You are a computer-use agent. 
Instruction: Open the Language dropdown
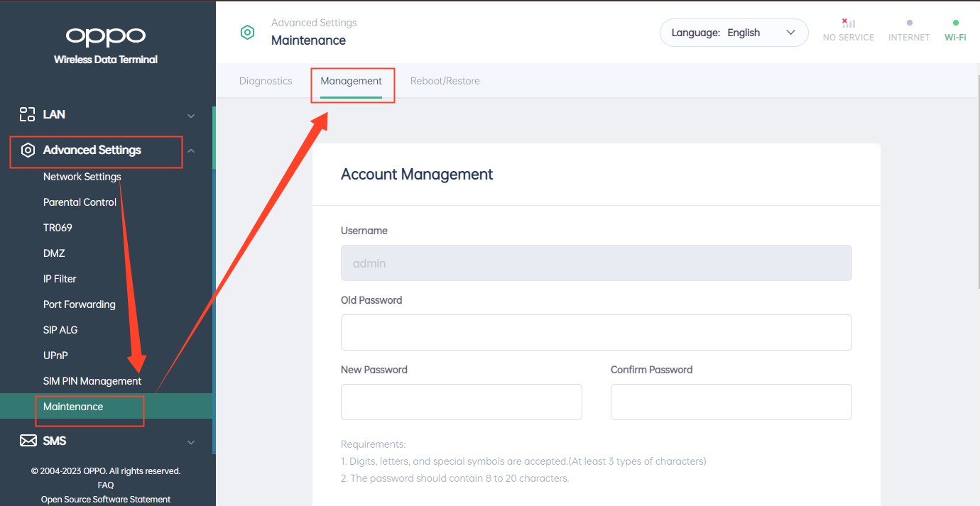[x=734, y=33]
